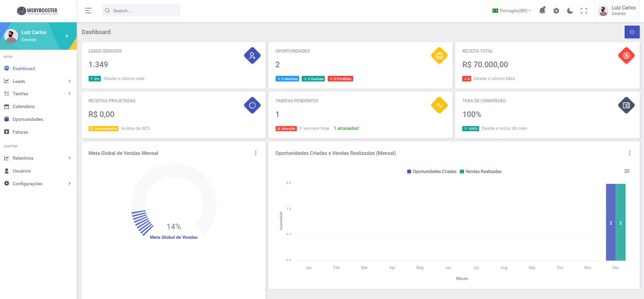This screenshot has width=644, height=299.
Task: Open the notifications bell icon
Action: (542, 10)
